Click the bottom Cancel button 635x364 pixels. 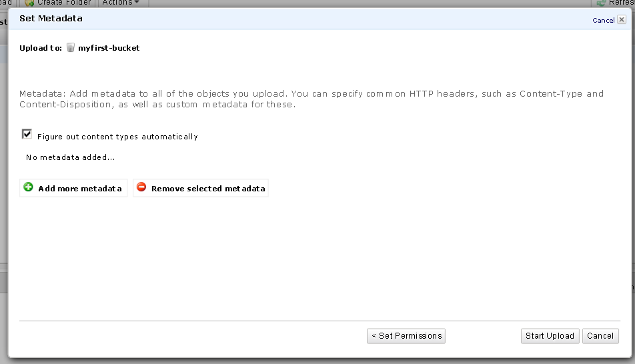(x=600, y=336)
